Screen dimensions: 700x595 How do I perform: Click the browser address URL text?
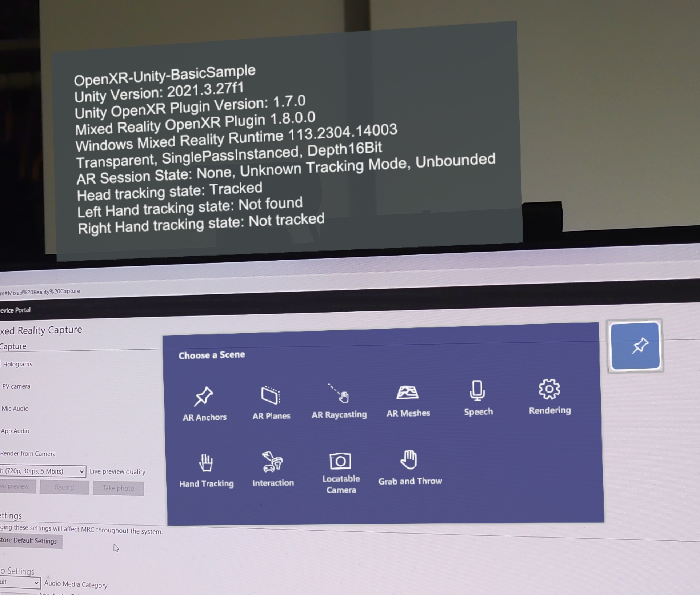pos(40,292)
